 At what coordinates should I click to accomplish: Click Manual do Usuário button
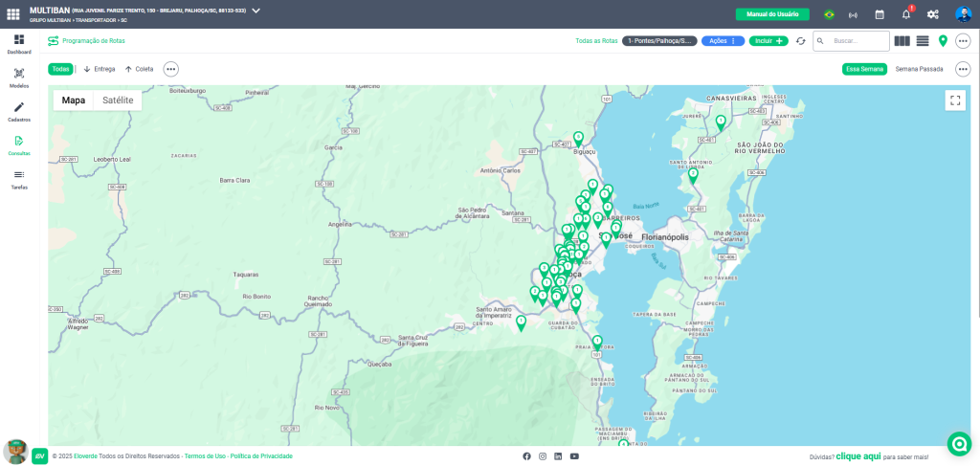pyautogui.click(x=771, y=14)
